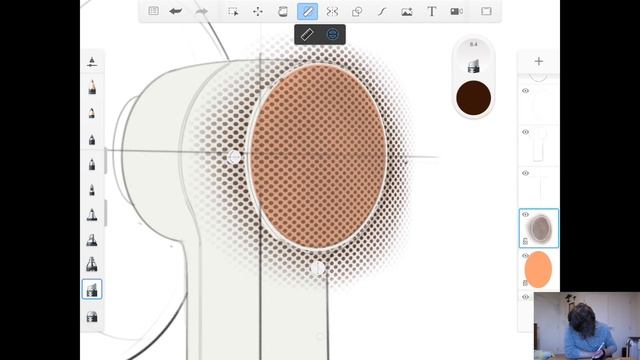Screen dimensions: 640x360
Task: Toggle transparency lock on orange ellipse layer
Action: tap(525, 282)
